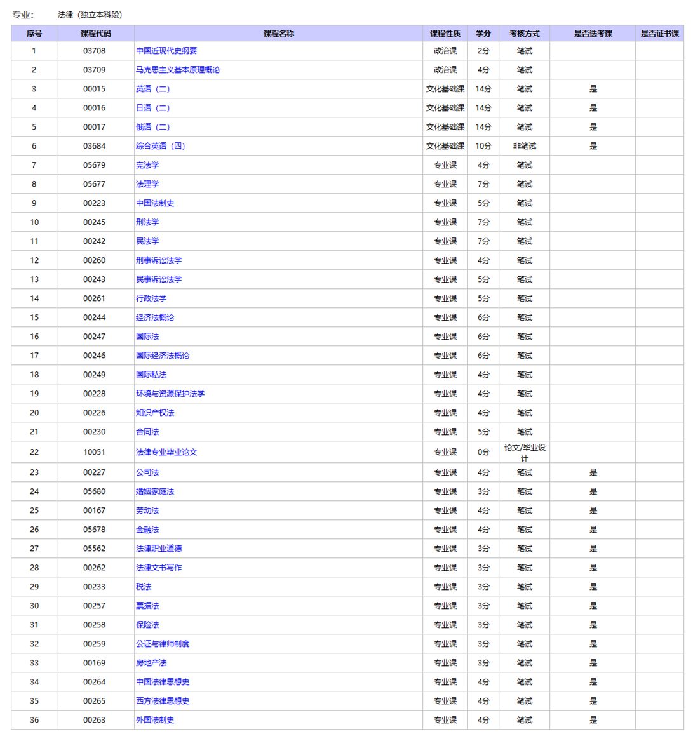This screenshot has width=700, height=734.
Task: Select the 知识产权法 course link
Action: 155,413
